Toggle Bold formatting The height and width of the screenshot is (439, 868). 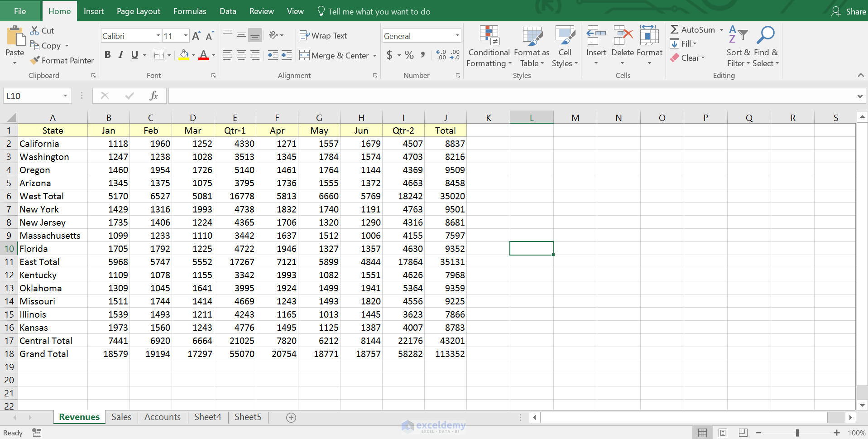[107, 55]
